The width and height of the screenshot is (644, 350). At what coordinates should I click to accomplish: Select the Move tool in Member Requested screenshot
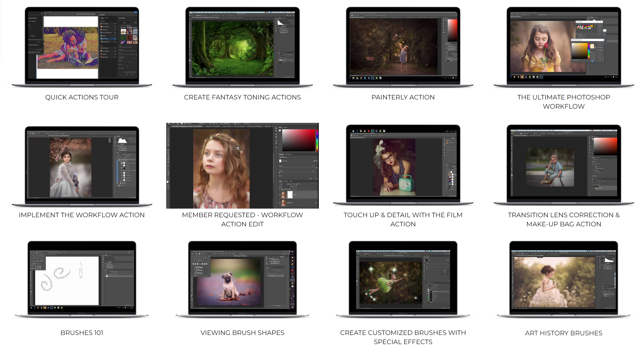click(x=168, y=129)
